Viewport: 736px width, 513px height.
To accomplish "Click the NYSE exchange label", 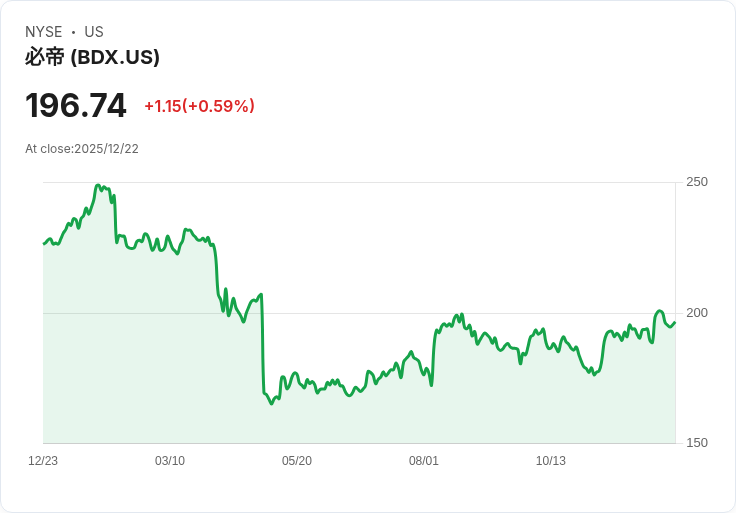I will pyautogui.click(x=43, y=32).
